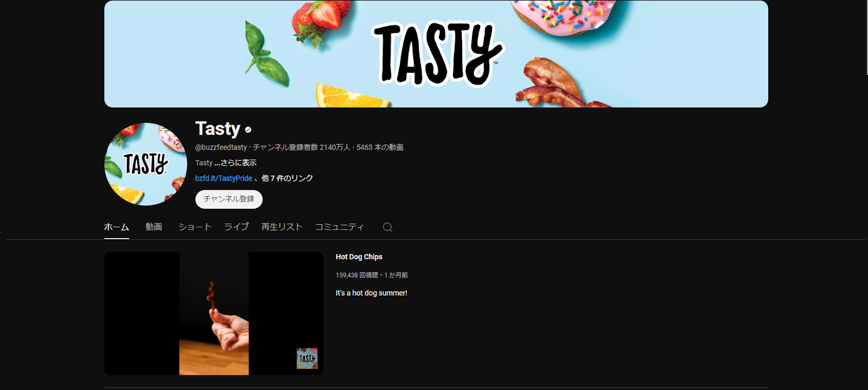Click the チャンネル登録 subscribe button
This screenshot has height=390, width=868.
coord(229,199)
